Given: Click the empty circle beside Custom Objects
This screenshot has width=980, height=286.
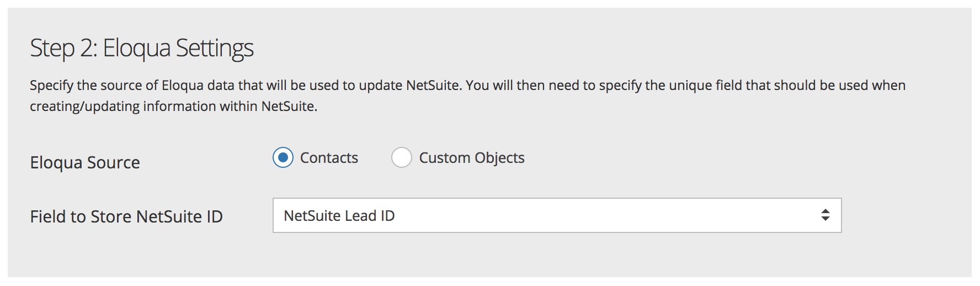Looking at the screenshot, I should pos(402,158).
